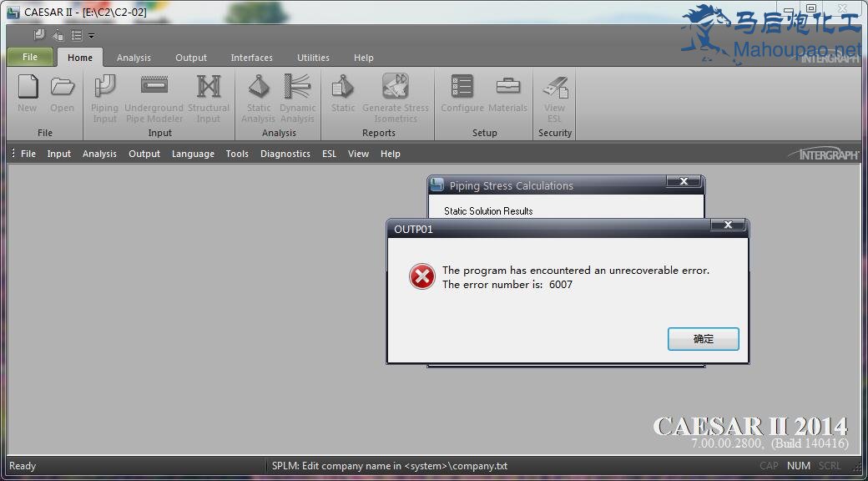Open the ESL menu
This screenshot has height=481, width=868.
point(330,154)
